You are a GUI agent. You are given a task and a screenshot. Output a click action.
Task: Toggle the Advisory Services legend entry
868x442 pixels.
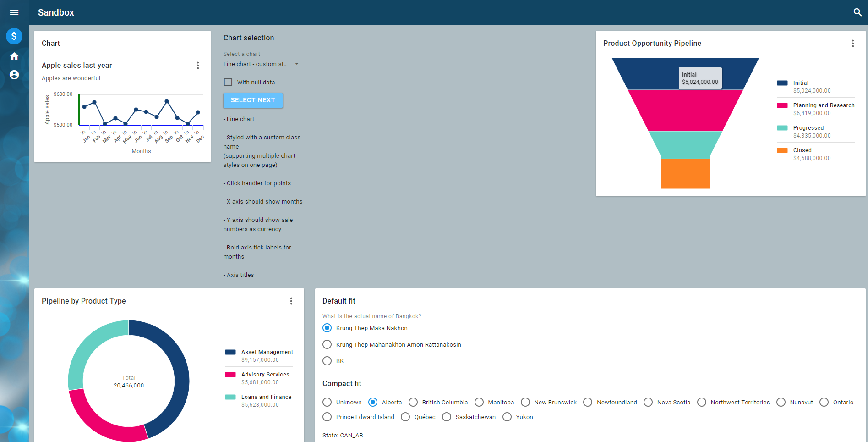coord(265,375)
